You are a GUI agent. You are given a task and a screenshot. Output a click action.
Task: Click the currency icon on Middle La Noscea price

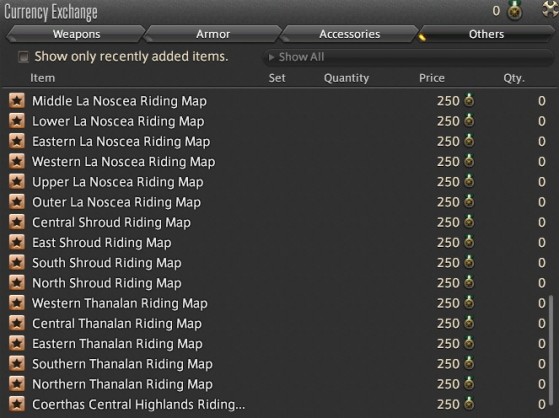pos(469,100)
